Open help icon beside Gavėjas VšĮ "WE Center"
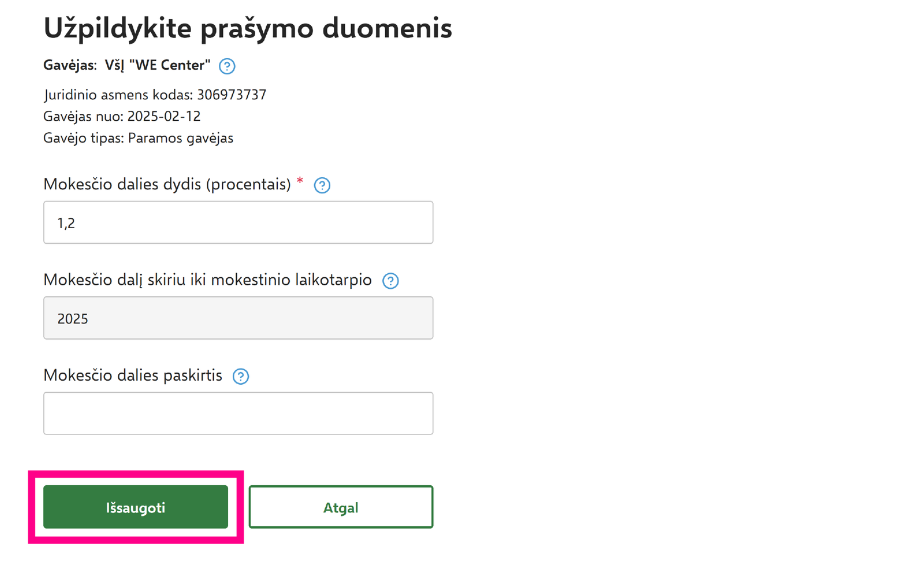Image resolution: width=924 pixels, height=565 pixels. tap(227, 66)
